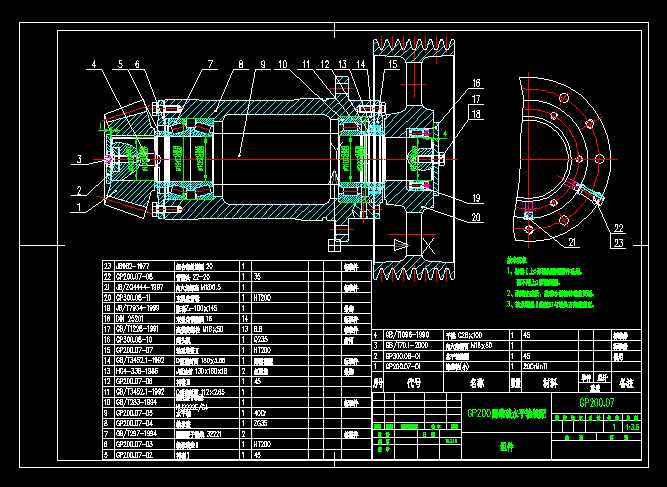Click the Q235 material cell in row 16
This screenshot has height=487, width=667.
(261, 339)
